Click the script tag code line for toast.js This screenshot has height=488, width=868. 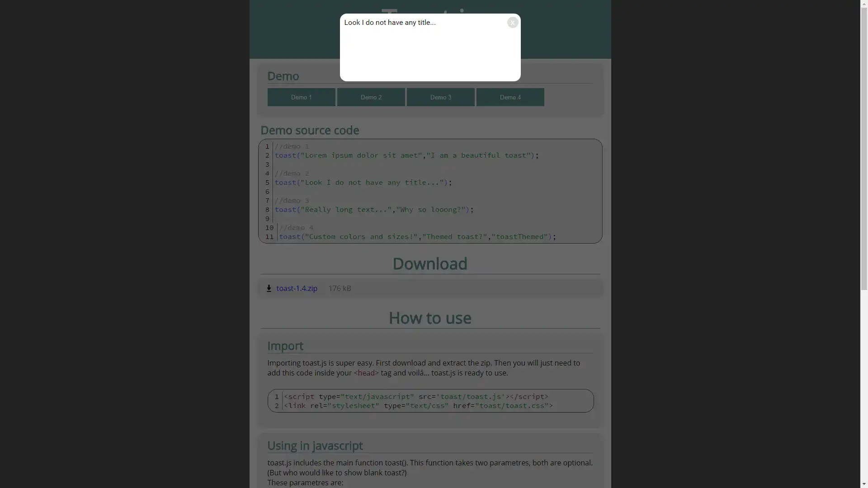click(x=416, y=397)
